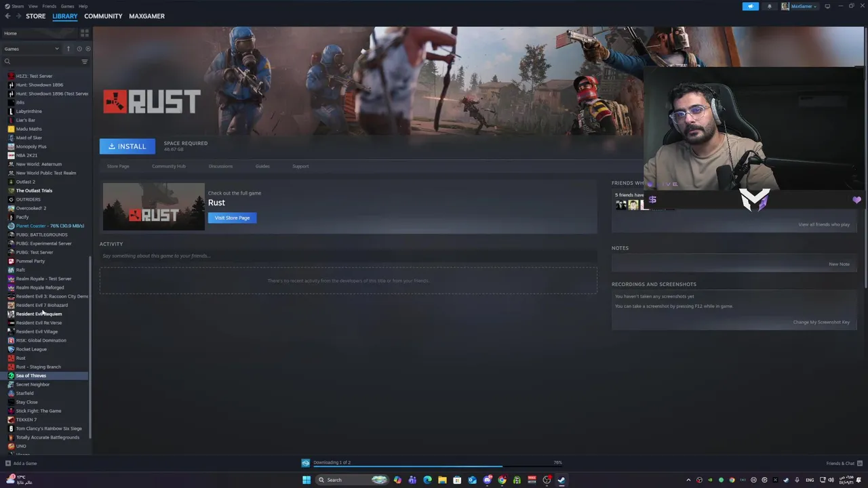
Task: Click the ready-to-play filter icon
Action: point(87,49)
